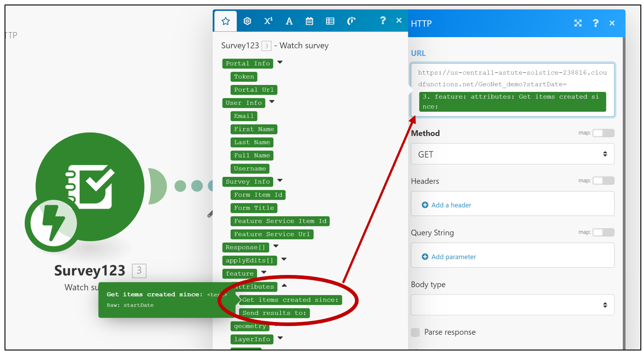Expand the applyEdits[] array arrow
The height and width of the screenshot is (355, 644).
[x=284, y=259]
